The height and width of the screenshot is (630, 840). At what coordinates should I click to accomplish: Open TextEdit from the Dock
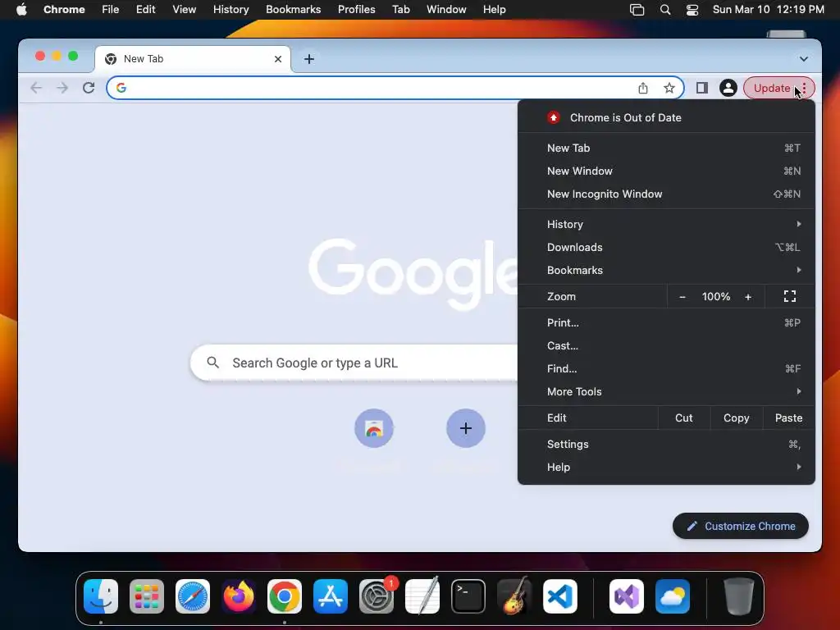422,596
